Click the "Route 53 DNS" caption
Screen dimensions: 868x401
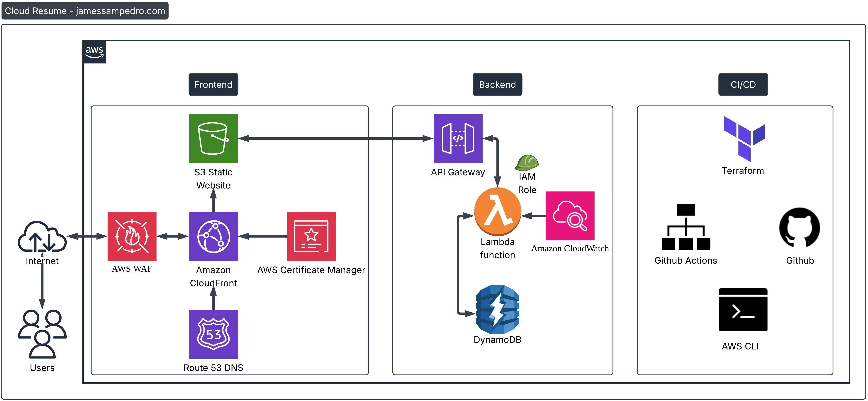click(213, 368)
